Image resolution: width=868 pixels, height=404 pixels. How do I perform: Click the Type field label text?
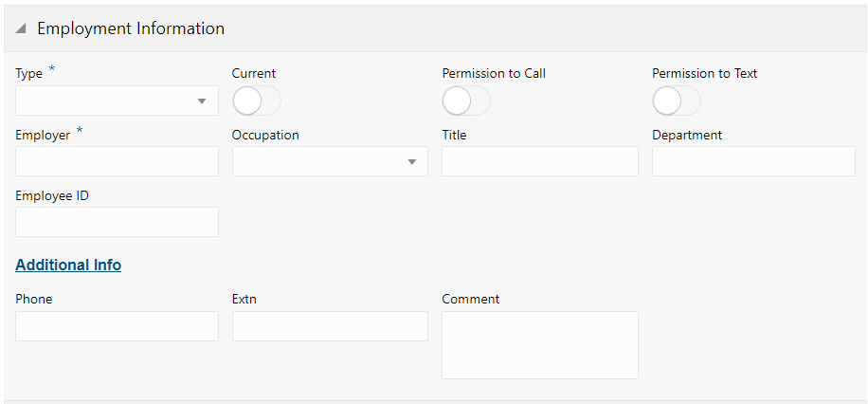pos(29,74)
